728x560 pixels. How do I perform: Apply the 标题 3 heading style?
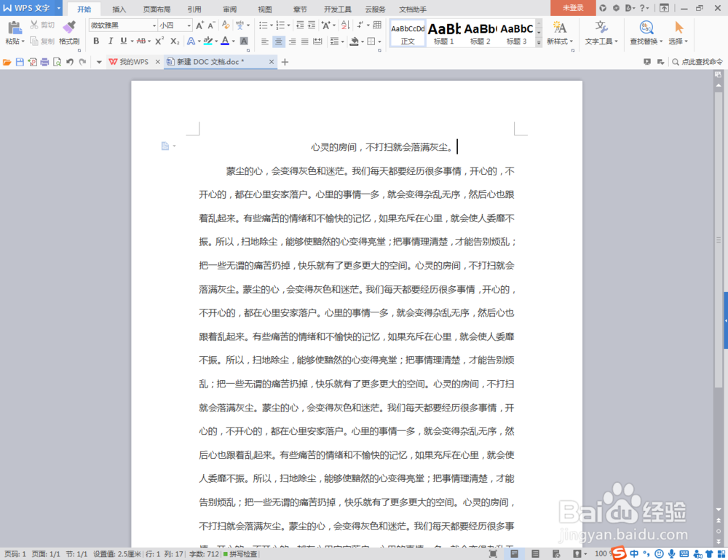tap(517, 33)
